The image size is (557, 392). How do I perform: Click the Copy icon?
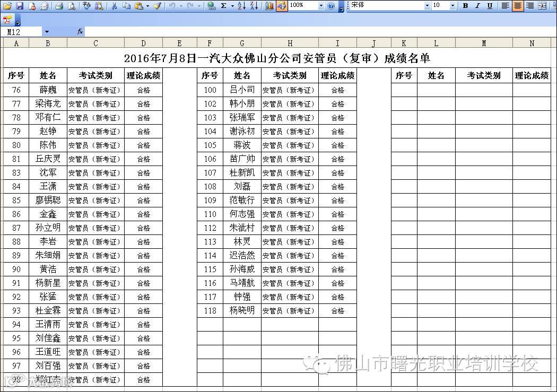pos(126,6)
